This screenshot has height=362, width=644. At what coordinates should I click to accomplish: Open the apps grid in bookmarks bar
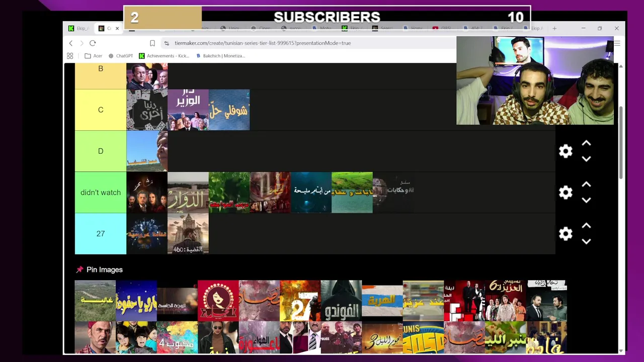(x=70, y=56)
